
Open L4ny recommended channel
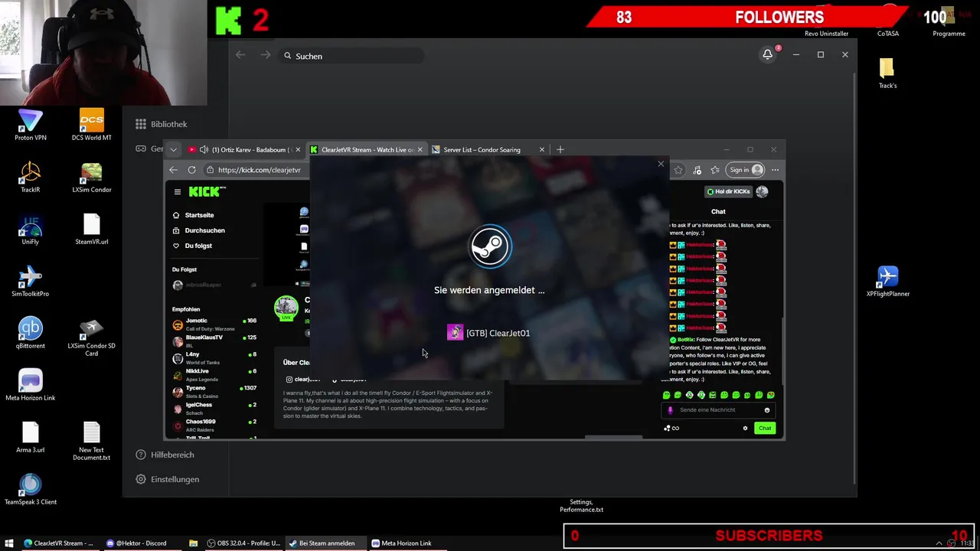(x=214, y=357)
